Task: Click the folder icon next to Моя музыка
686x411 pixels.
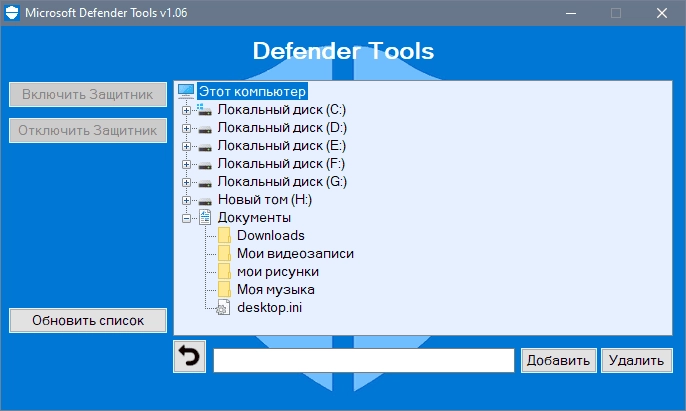Action: tap(224, 289)
